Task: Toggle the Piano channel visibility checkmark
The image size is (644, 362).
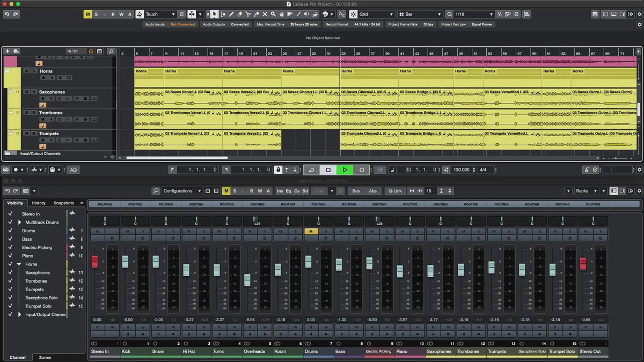Action: [10, 256]
